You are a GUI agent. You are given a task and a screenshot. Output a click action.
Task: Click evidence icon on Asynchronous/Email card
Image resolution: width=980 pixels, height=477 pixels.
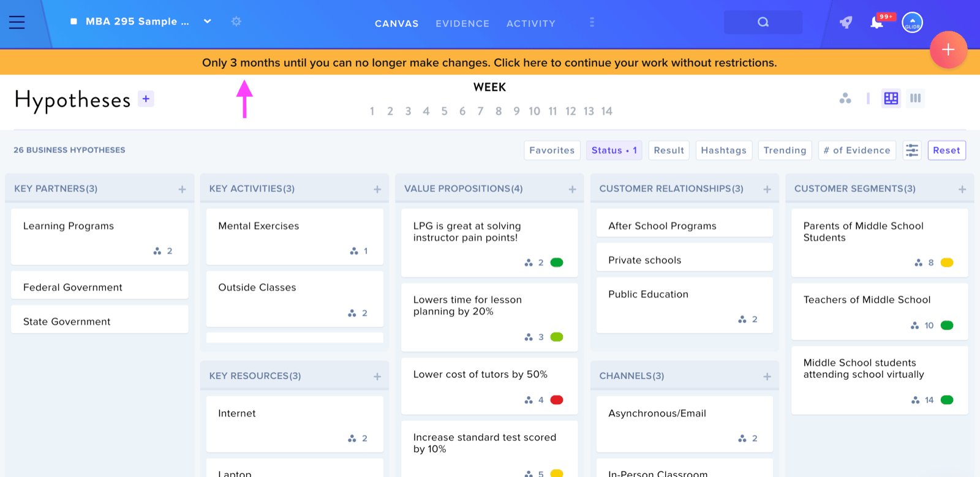(x=742, y=438)
